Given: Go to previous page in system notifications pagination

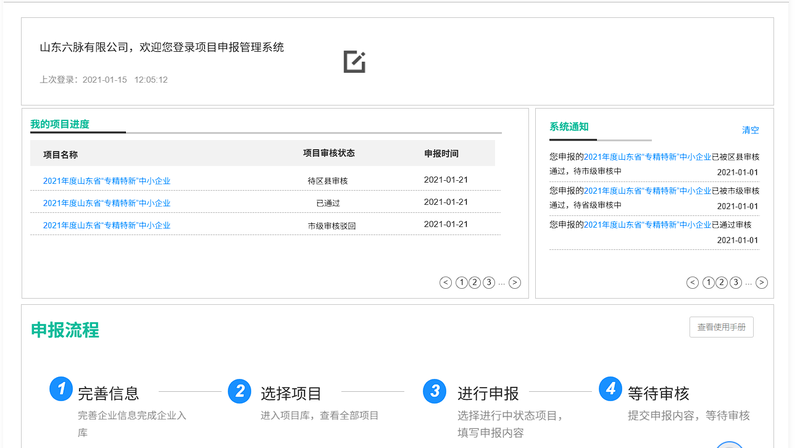Looking at the screenshot, I should coord(693,283).
